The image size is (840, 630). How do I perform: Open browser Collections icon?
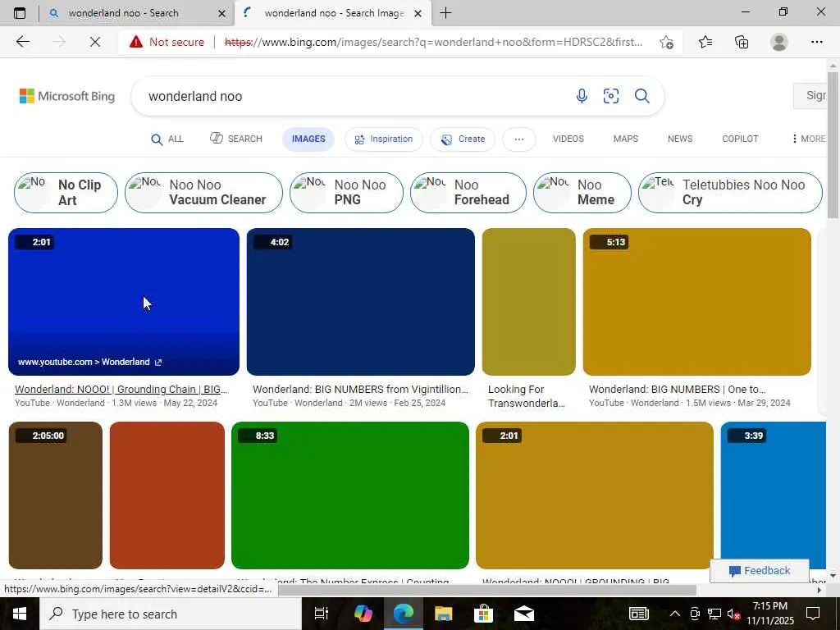[742, 42]
